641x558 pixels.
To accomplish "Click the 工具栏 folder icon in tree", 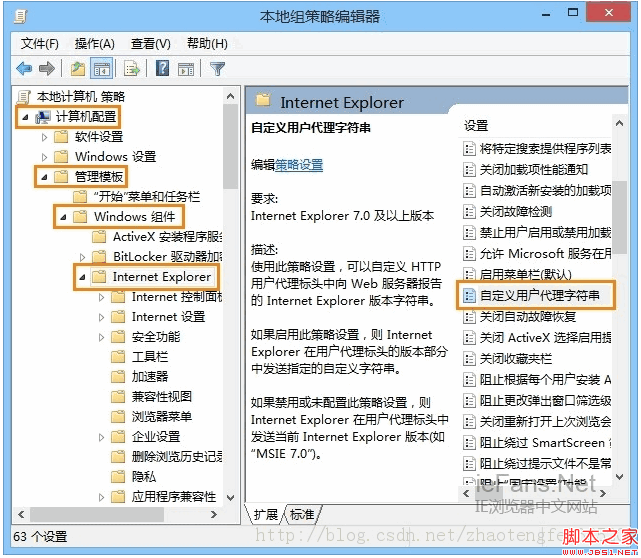I will 118,356.
